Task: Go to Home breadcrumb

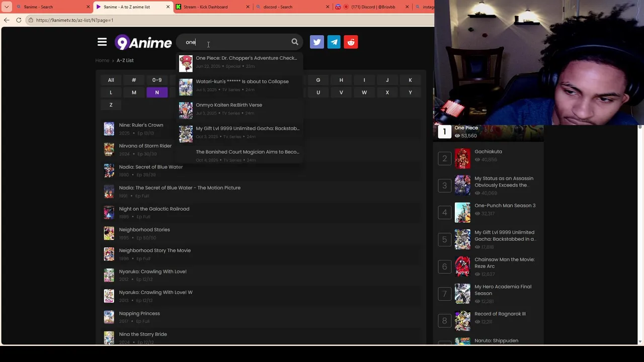Action: [x=102, y=60]
